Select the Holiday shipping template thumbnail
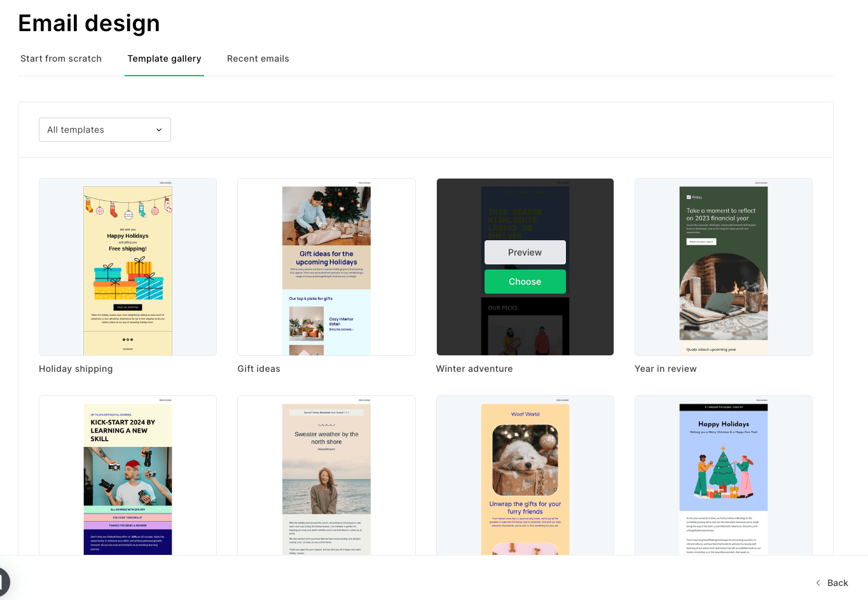Screen dimensions: 868x600 [x=127, y=267]
